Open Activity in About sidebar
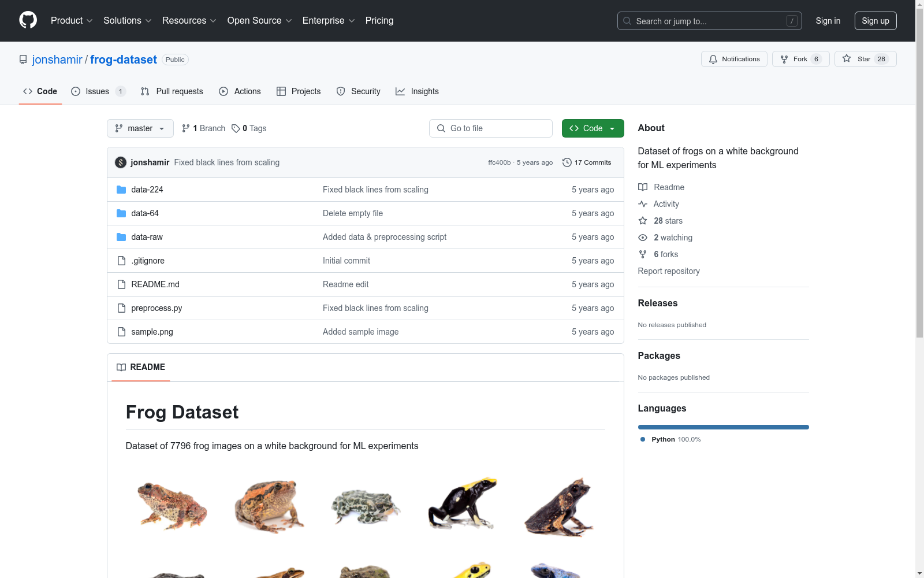The image size is (924, 578). pyautogui.click(x=658, y=204)
